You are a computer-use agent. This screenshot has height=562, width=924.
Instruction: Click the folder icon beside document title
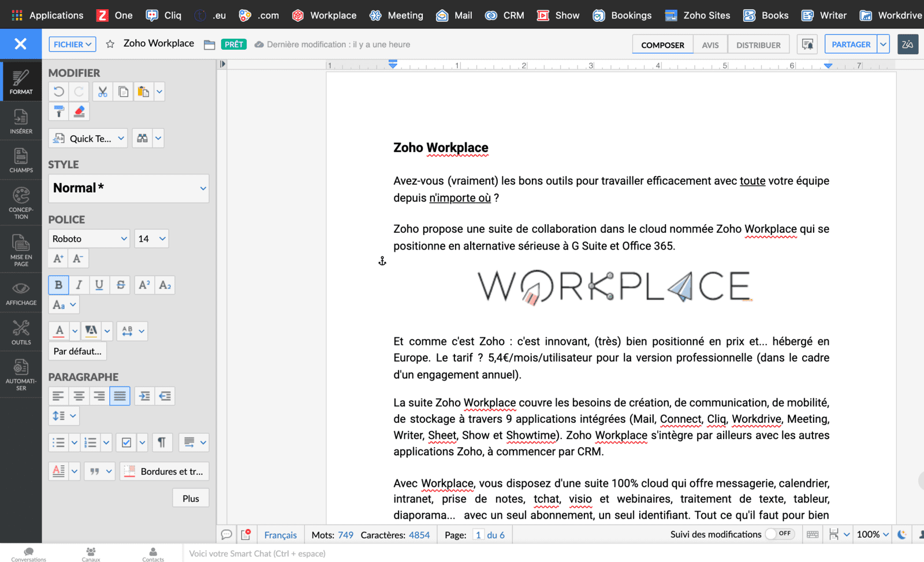tap(210, 44)
